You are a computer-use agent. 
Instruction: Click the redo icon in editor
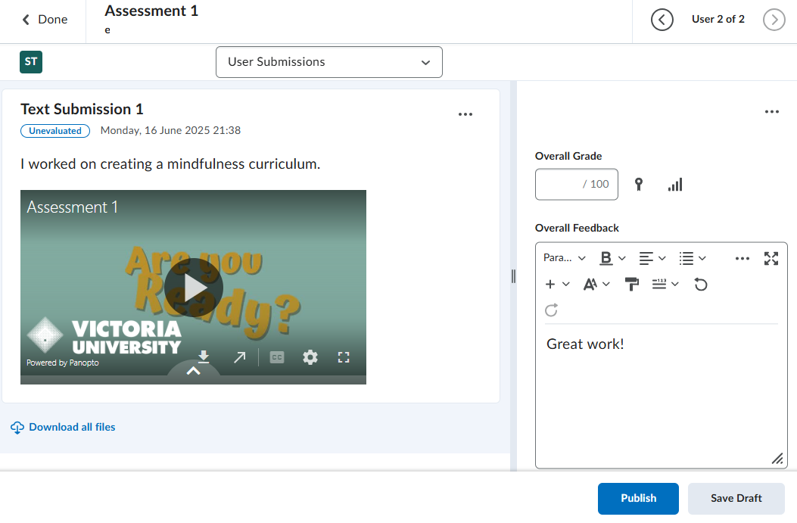pyautogui.click(x=551, y=310)
